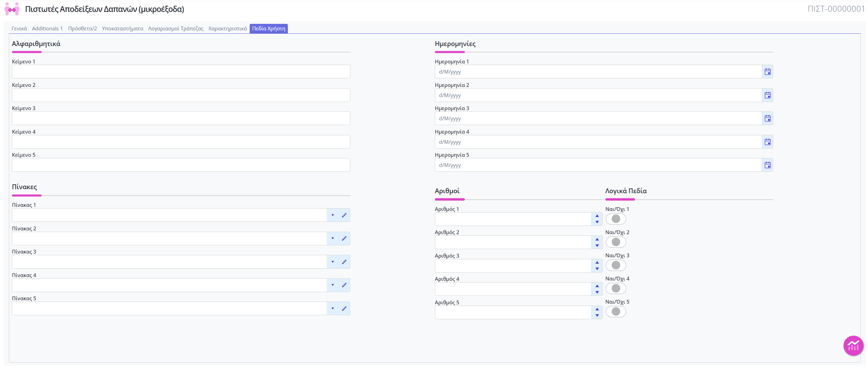Open the Πρόσθετα/2 tab
Viewport: 868px width, 368px height.
pyautogui.click(x=83, y=29)
